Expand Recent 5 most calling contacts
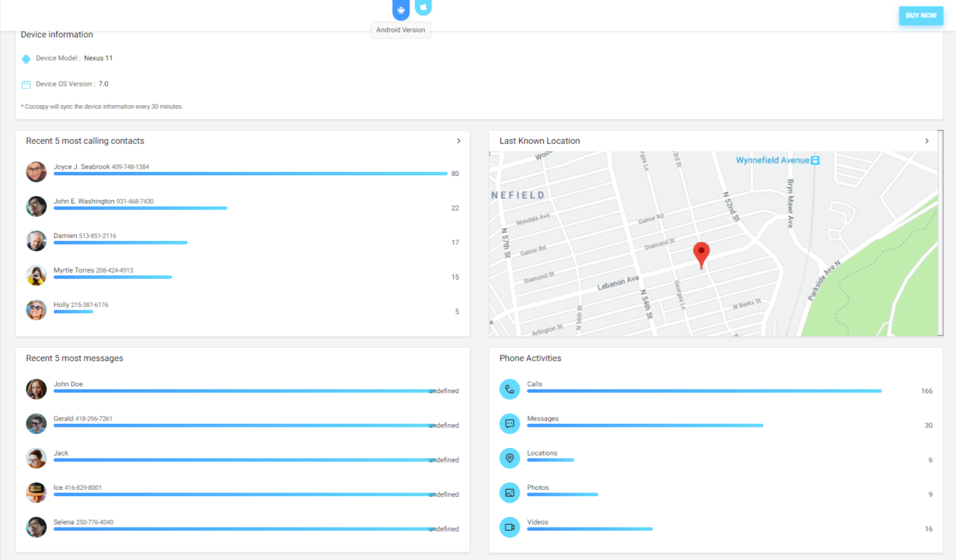 (x=458, y=141)
